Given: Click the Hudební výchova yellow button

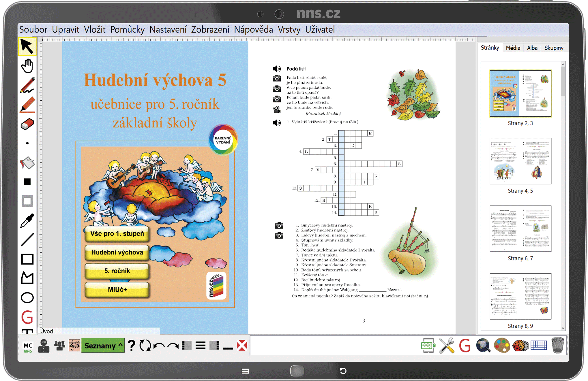Looking at the screenshot, I should pyautogui.click(x=117, y=252).
